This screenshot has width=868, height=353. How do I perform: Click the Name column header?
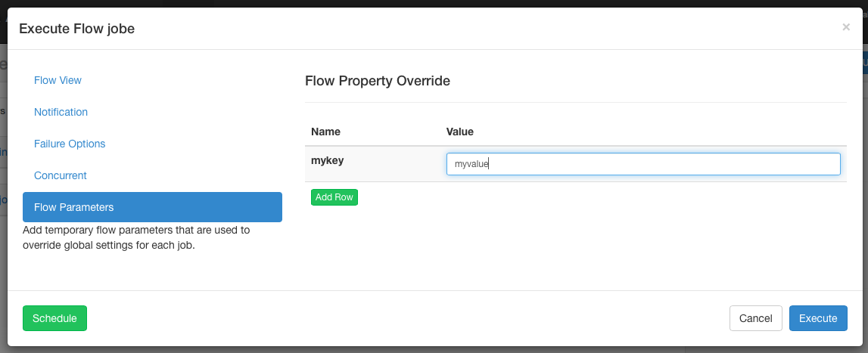325,132
